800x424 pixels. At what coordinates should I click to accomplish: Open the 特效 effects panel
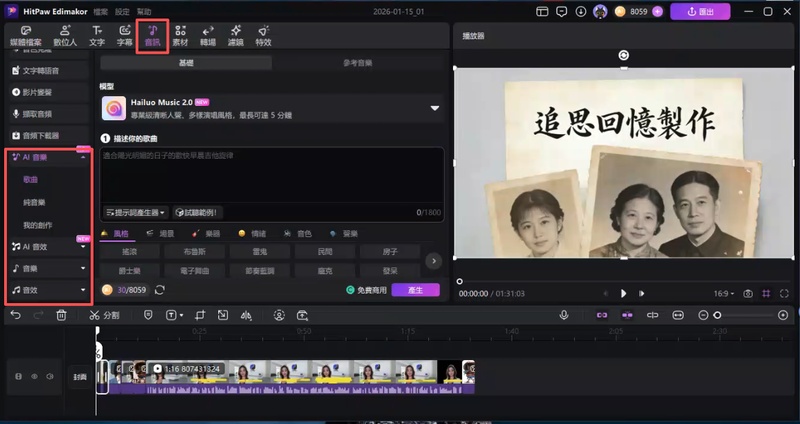coord(263,36)
